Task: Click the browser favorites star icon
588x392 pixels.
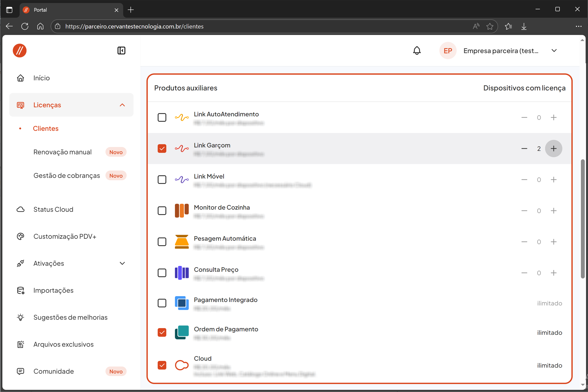Action: (x=490, y=26)
